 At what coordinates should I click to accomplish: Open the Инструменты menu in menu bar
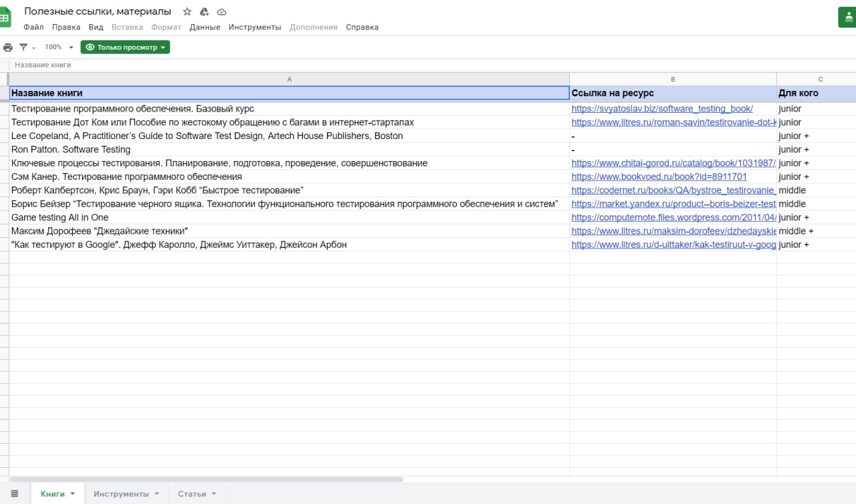pyautogui.click(x=255, y=27)
